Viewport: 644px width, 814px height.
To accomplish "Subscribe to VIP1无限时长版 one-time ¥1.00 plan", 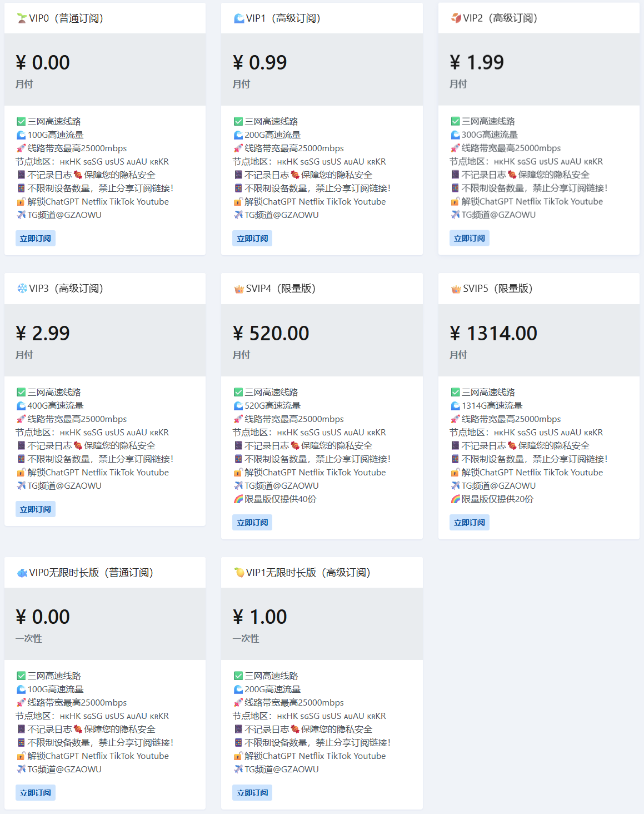I will click(252, 793).
